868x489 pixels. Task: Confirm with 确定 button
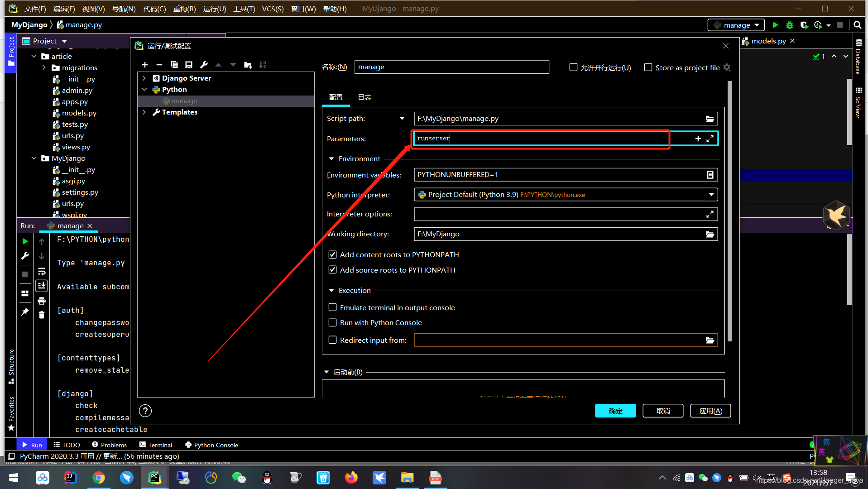pyautogui.click(x=615, y=411)
